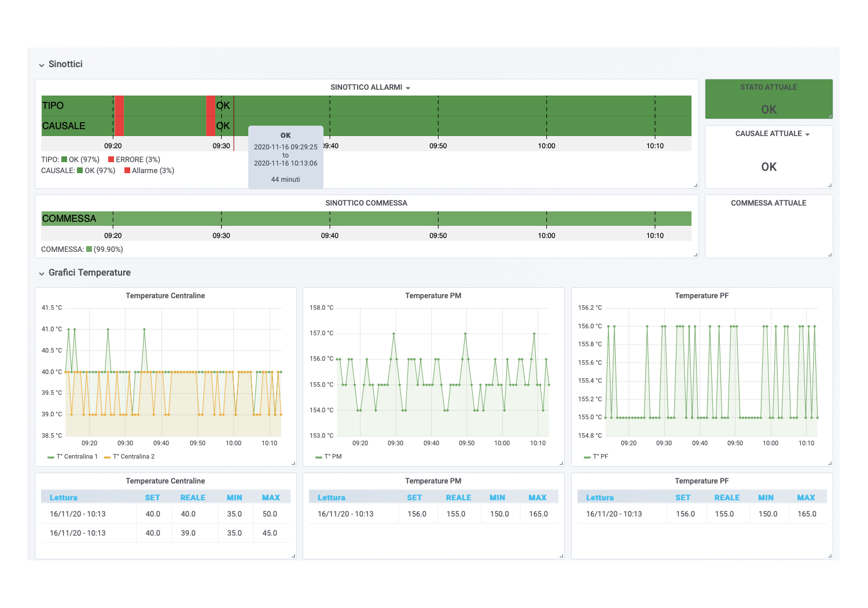Grab resize handle of SINOTTICO ALLARMI panel

[x=696, y=185]
